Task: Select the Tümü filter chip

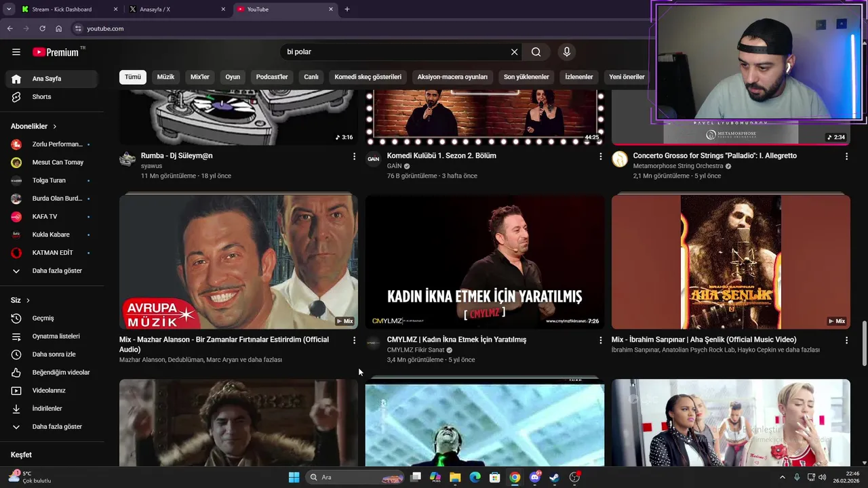Action: tap(133, 77)
